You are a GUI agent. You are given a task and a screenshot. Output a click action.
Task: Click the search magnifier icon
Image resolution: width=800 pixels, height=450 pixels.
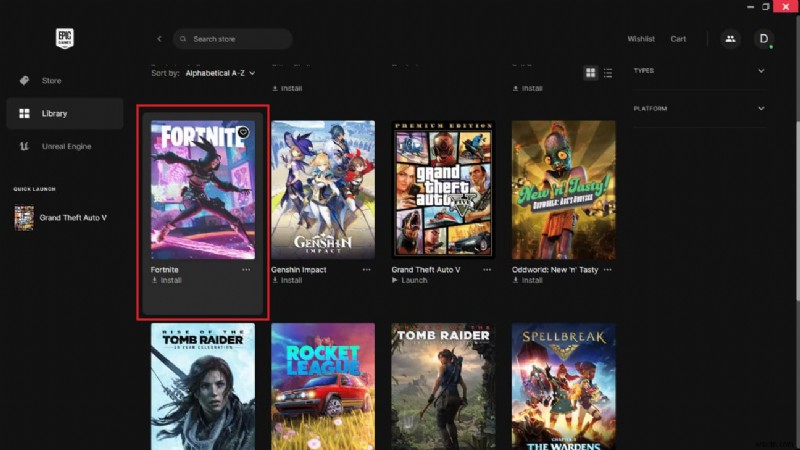click(183, 39)
